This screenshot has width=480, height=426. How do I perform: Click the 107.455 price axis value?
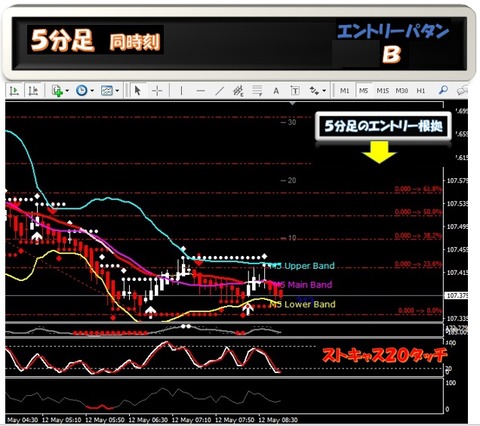457,250
